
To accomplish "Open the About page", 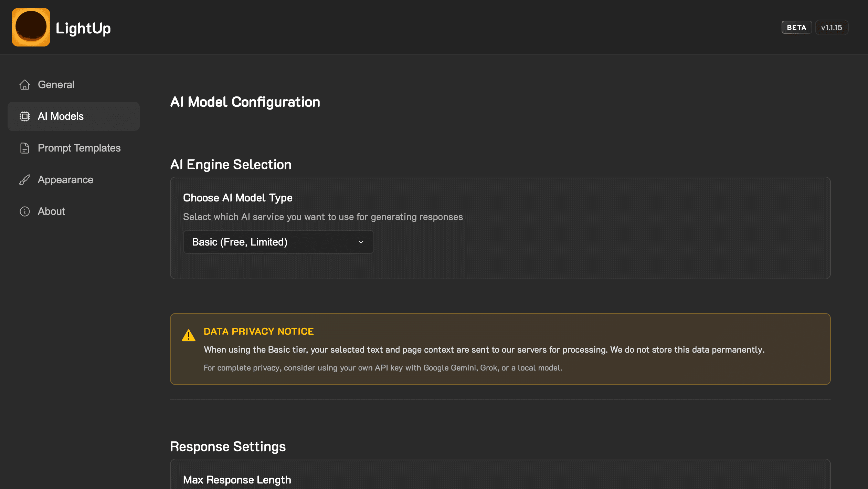I will click(x=51, y=211).
